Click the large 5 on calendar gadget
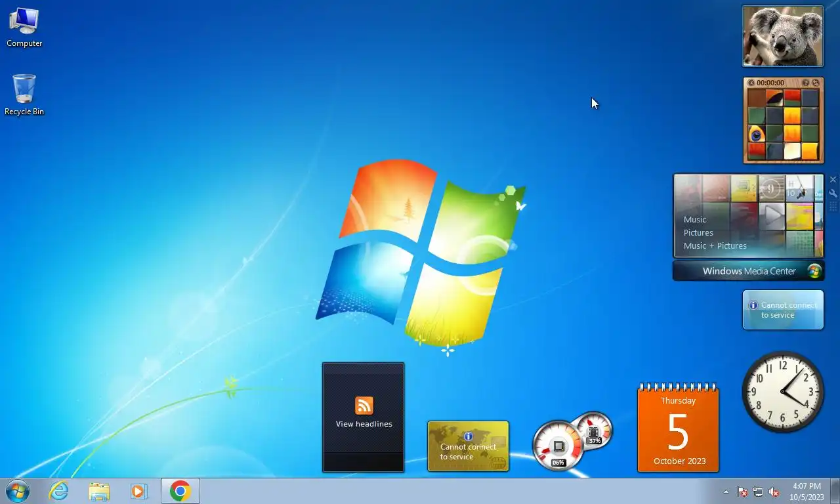This screenshot has width=840, height=504. 678,432
